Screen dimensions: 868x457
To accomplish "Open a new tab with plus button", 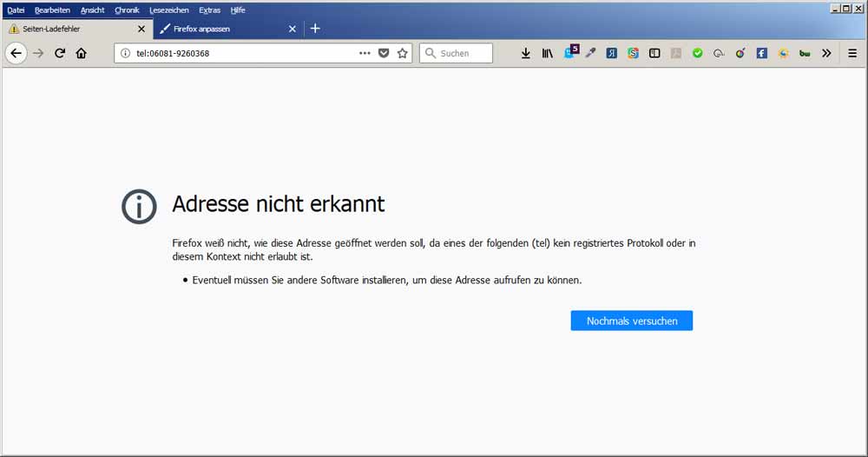I will (x=315, y=29).
